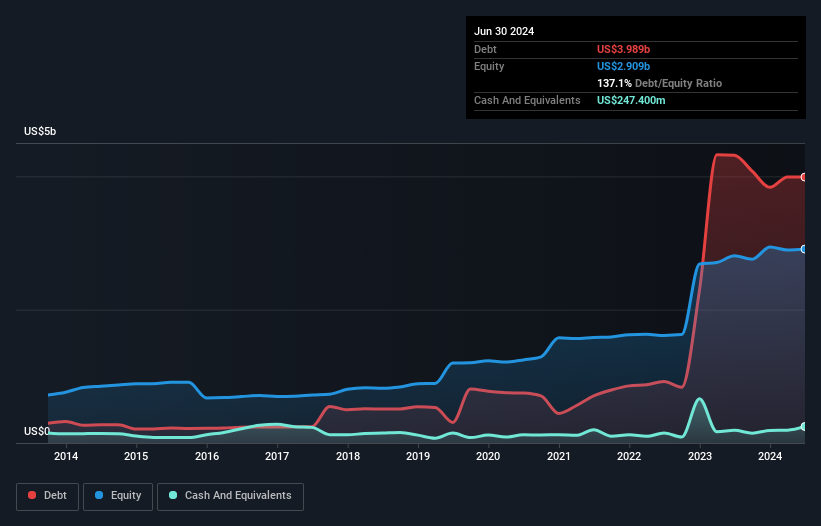
Task: Toggle Cash And Equivalents legend button
Action: pyautogui.click(x=230, y=496)
